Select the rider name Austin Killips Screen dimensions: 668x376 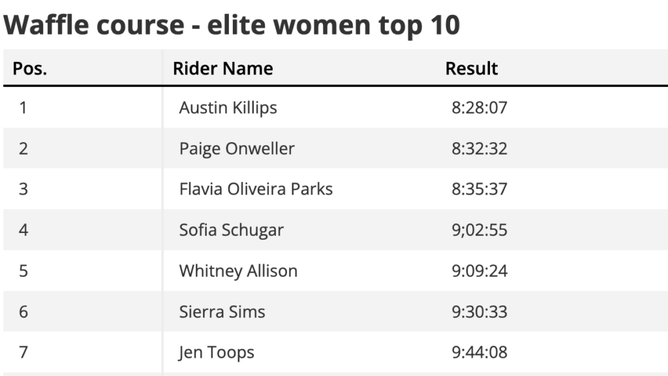pyautogui.click(x=228, y=108)
